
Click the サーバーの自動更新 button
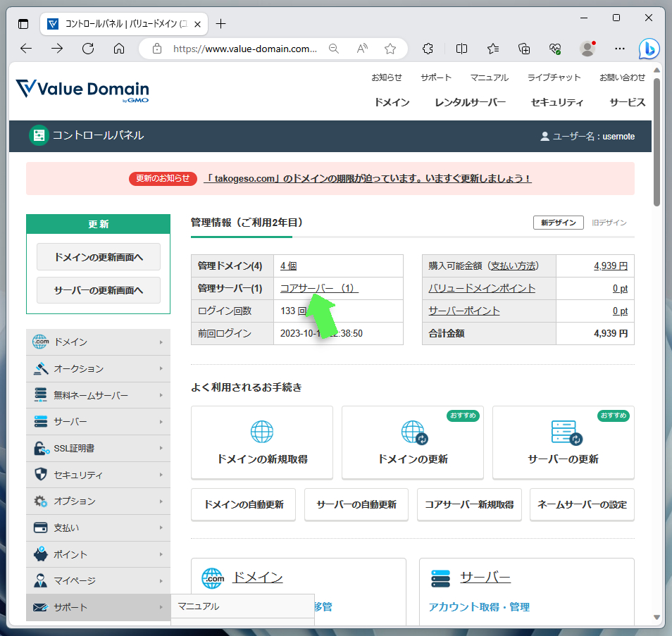pos(356,504)
